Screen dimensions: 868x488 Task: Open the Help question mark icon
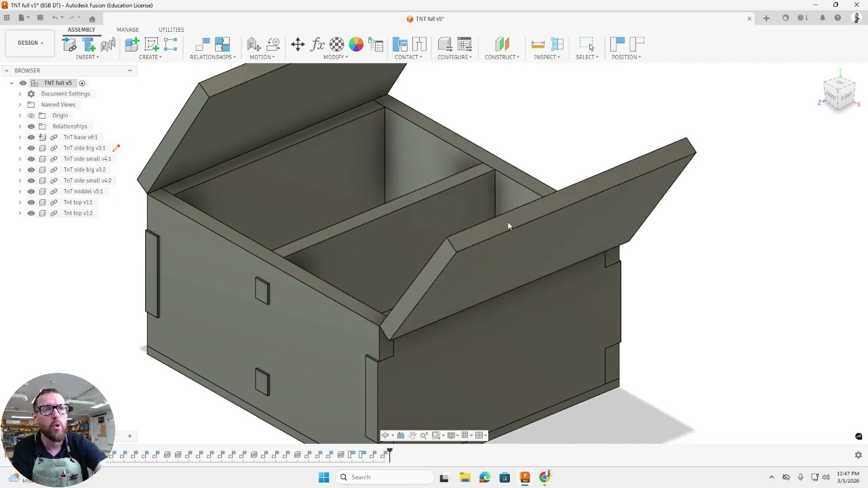[837, 18]
